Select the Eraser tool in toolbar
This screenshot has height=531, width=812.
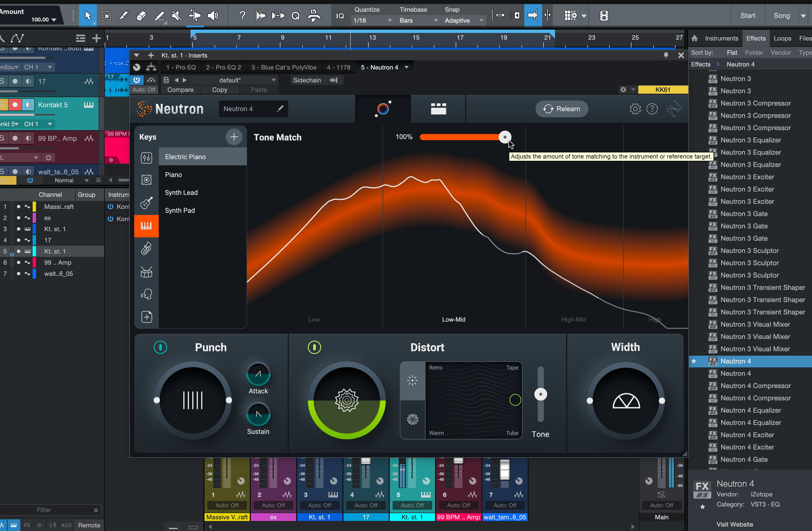(x=141, y=15)
